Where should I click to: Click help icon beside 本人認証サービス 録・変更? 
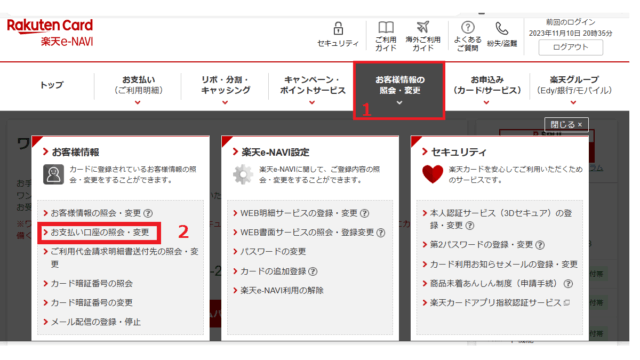click(470, 225)
